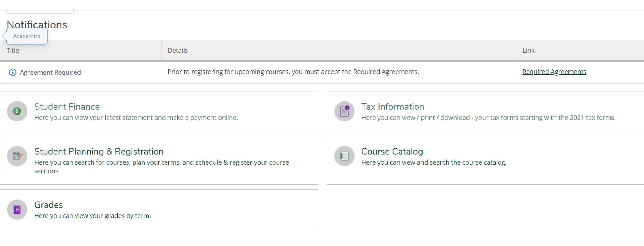Click the Title column header

(x=12, y=50)
